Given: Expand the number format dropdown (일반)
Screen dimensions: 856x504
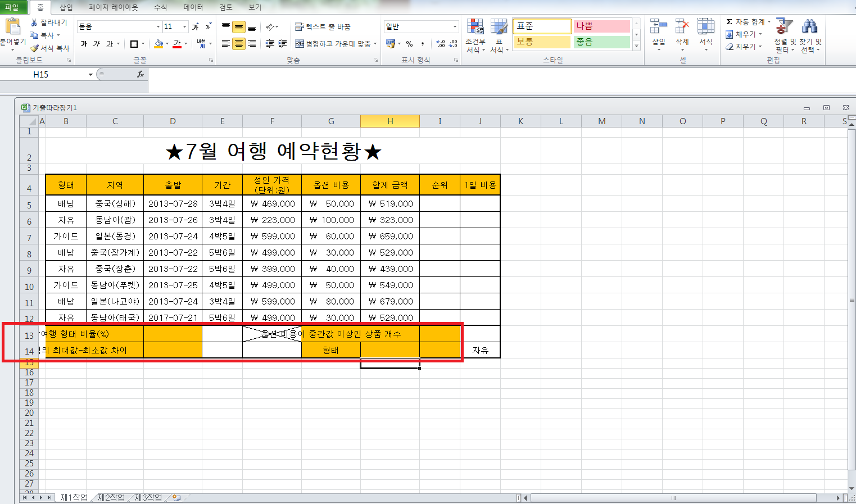Looking at the screenshot, I should 455,27.
